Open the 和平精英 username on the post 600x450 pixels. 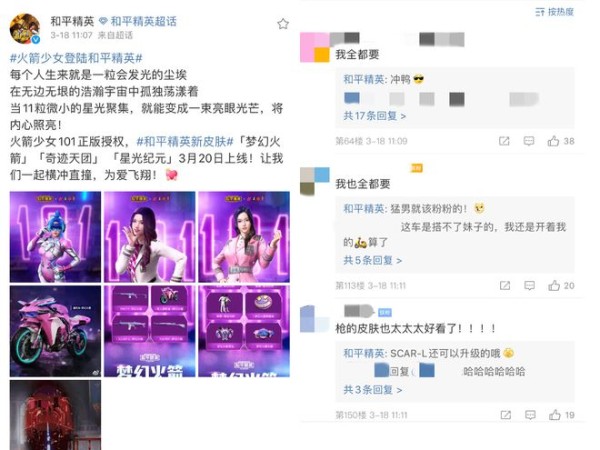point(72,21)
